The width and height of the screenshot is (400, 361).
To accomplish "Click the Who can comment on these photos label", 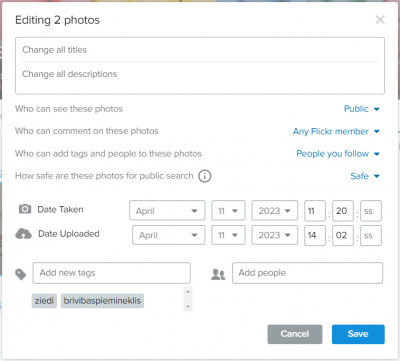I will point(87,131).
